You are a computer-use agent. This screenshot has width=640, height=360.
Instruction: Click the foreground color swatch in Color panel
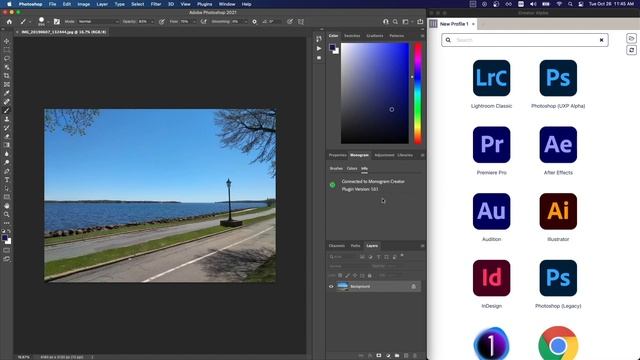click(x=332, y=47)
